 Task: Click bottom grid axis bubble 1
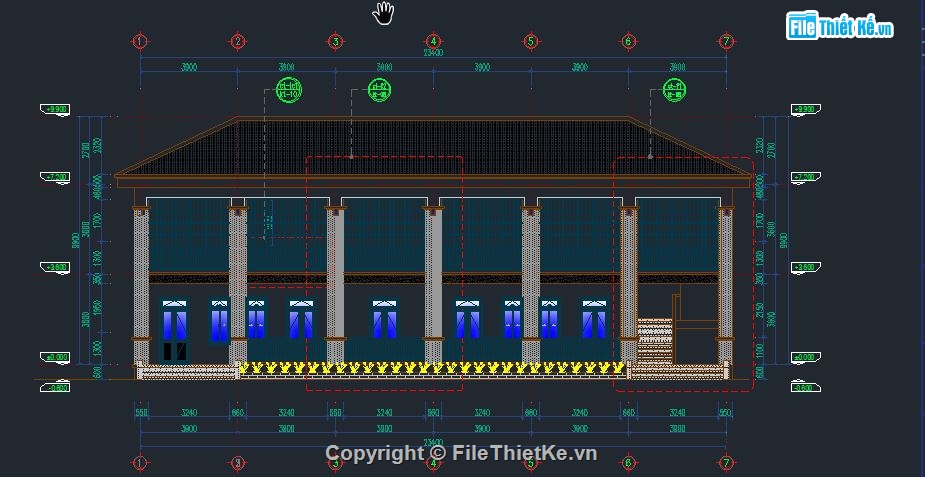click(140, 463)
